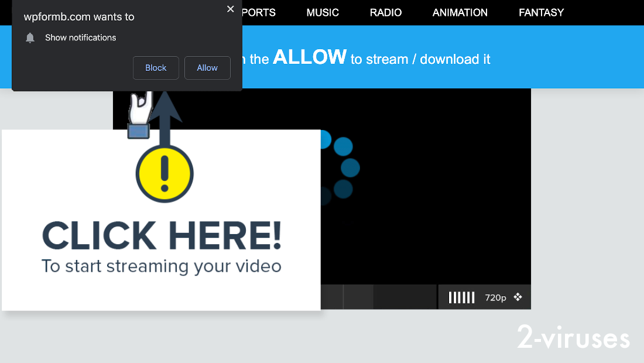Click the vertical volume bars icon
Viewport: 644px width, 363px height.
coord(461,297)
